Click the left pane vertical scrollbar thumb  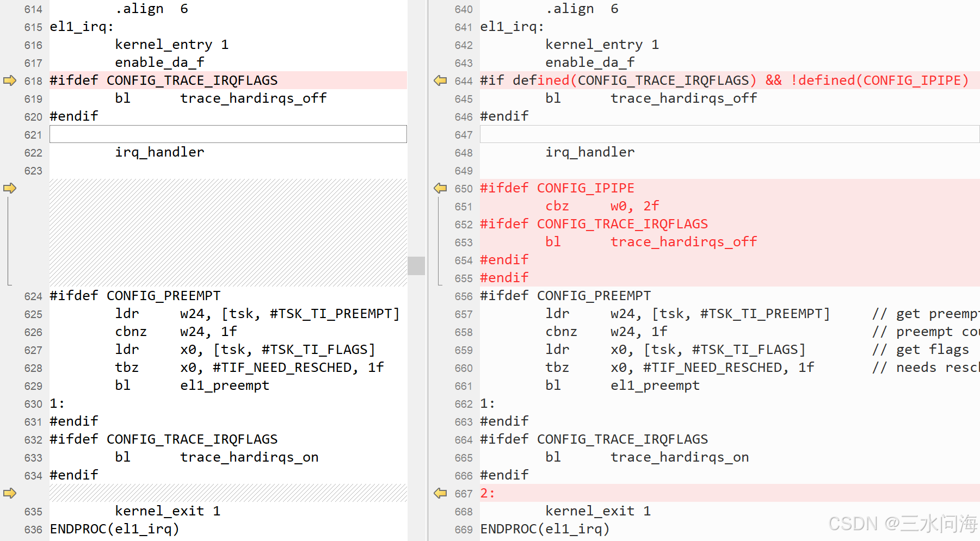[x=416, y=266]
